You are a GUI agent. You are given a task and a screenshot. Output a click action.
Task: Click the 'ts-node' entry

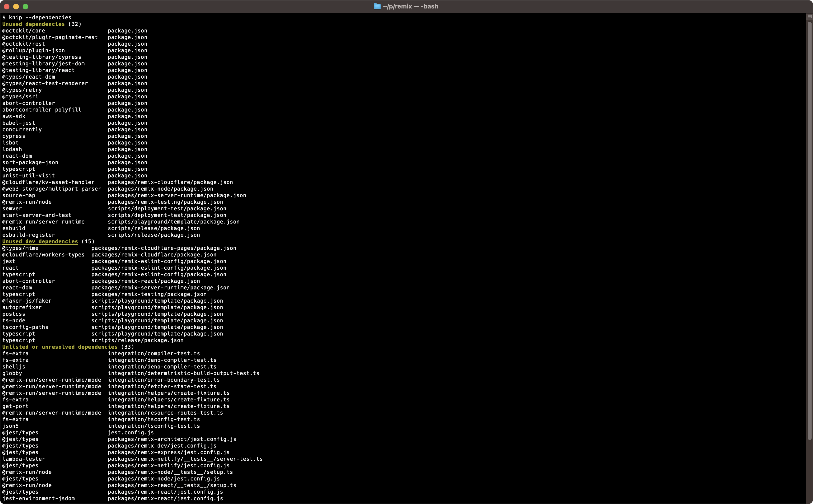(14, 321)
